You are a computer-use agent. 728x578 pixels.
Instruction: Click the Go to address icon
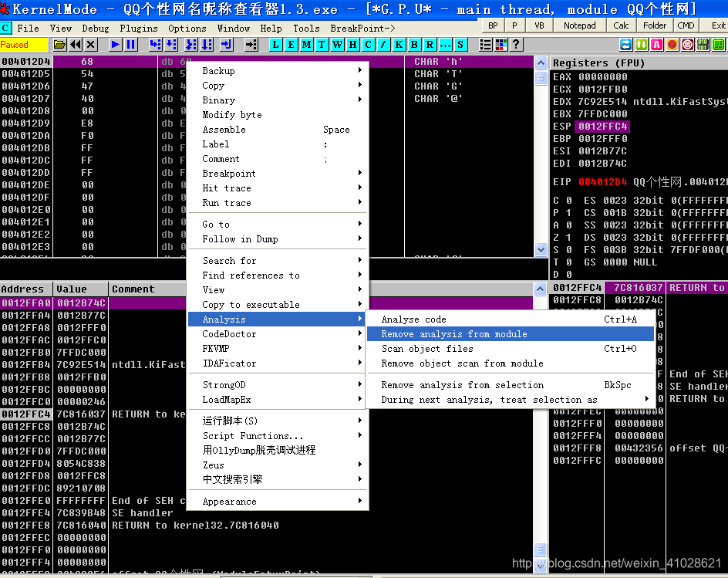point(251,45)
